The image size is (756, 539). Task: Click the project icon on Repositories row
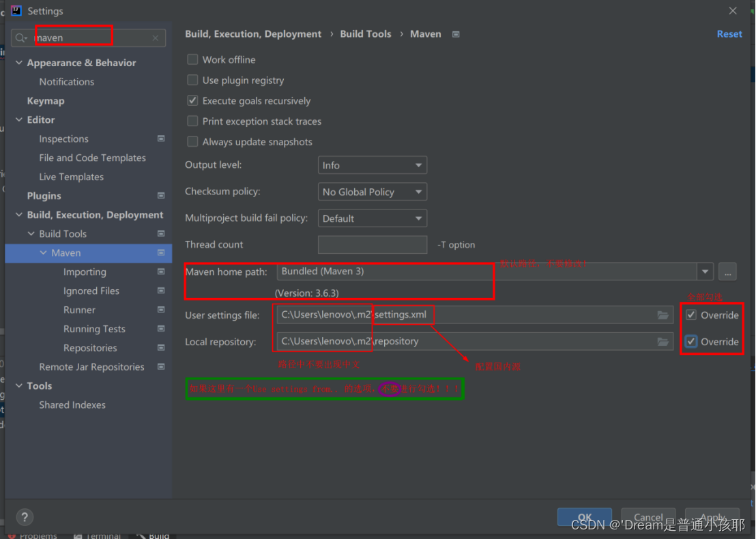(161, 347)
